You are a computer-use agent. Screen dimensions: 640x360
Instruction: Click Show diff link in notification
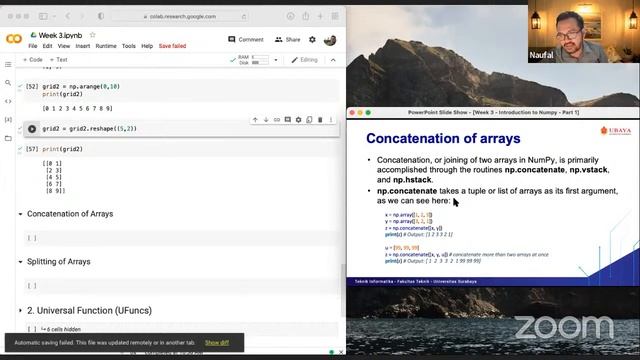pyautogui.click(x=217, y=343)
